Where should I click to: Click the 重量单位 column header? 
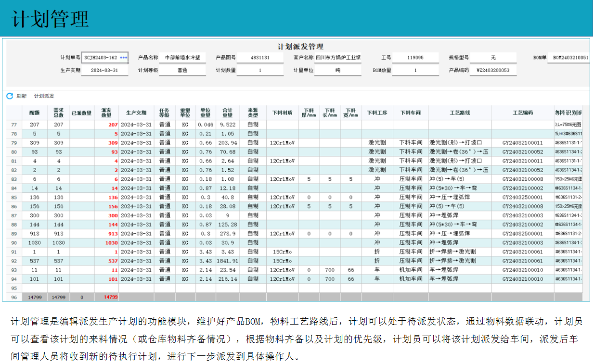point(185,113)
